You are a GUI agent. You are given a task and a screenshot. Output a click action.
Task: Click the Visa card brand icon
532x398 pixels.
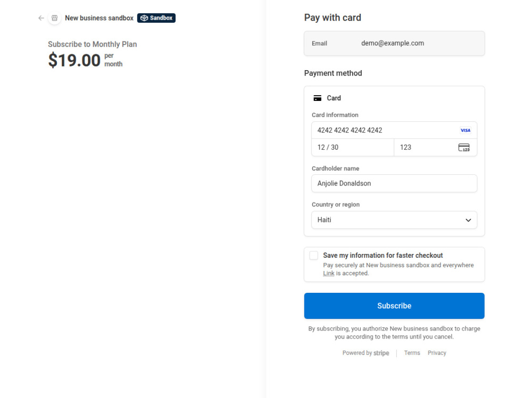(x=465, y=130)
